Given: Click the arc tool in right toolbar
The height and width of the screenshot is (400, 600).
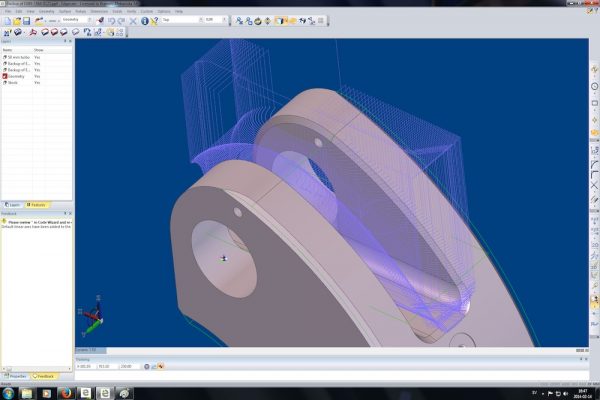Looking at the screenshot, I should point(594,165).
